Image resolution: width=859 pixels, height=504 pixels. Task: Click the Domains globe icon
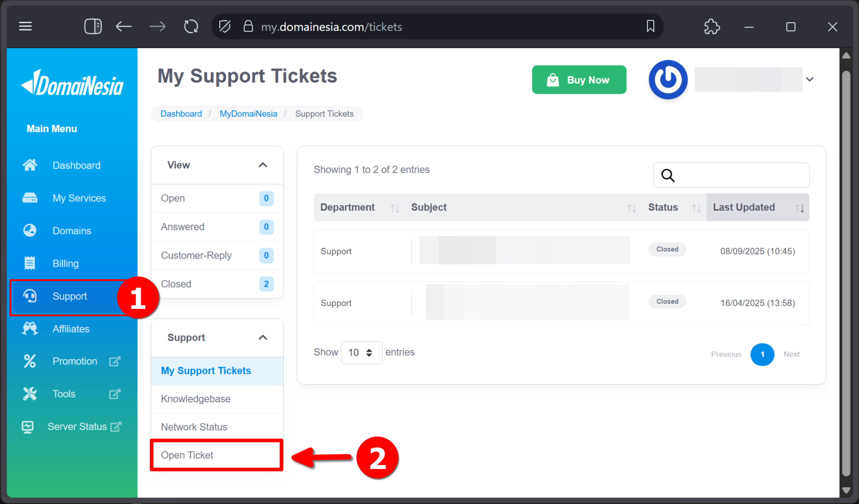(30, 231)
